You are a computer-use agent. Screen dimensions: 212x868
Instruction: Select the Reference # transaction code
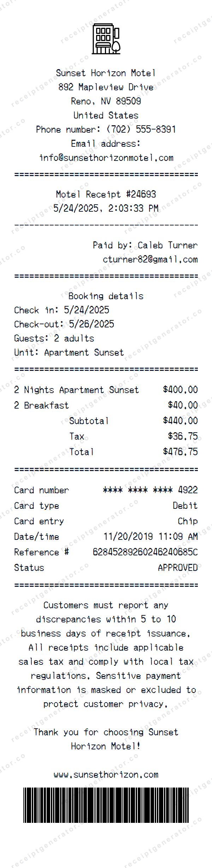coord(145,552)
